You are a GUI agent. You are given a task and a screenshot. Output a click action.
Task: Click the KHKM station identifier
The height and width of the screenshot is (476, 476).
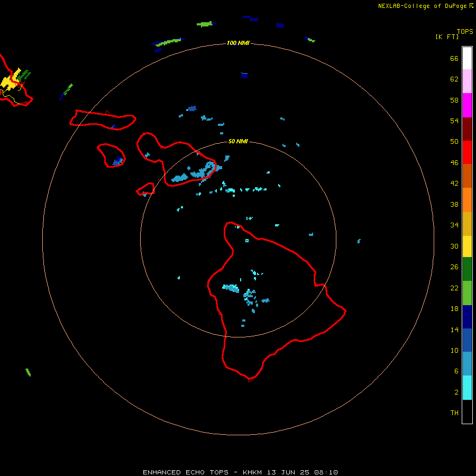252,472
